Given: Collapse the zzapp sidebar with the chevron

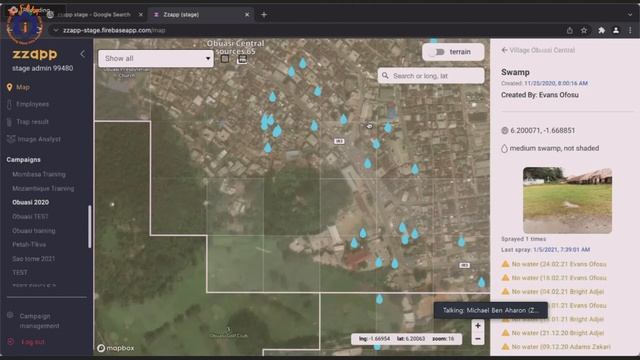Looking at the screenshot, I should [x=83, y=54].
